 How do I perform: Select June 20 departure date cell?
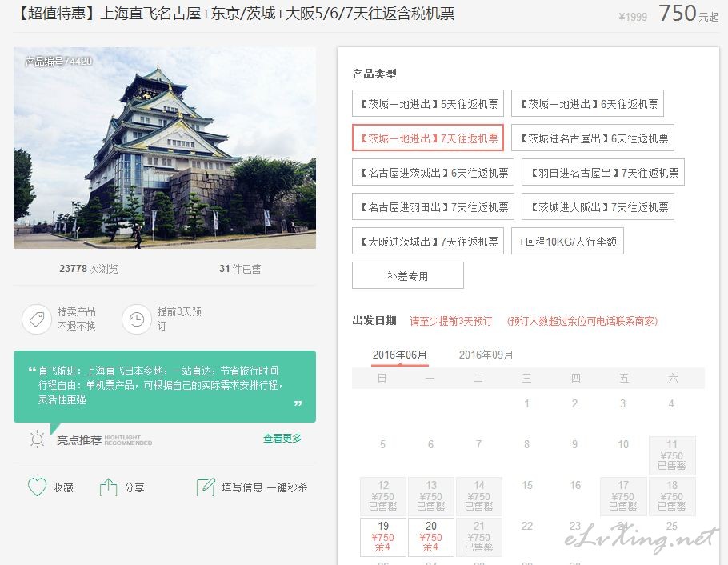[x=431, y=538]
